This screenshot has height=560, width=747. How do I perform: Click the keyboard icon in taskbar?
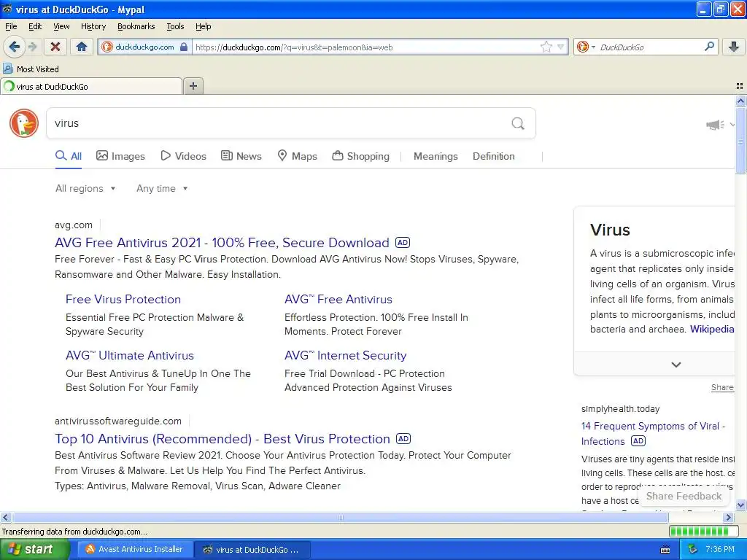pos(665,550)
